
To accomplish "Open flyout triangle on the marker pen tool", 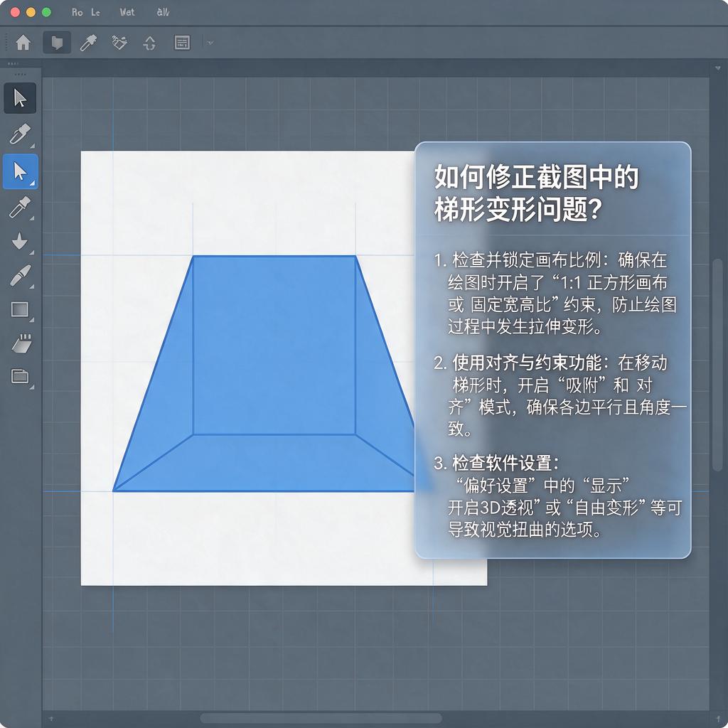I will [x=32, y=287].
